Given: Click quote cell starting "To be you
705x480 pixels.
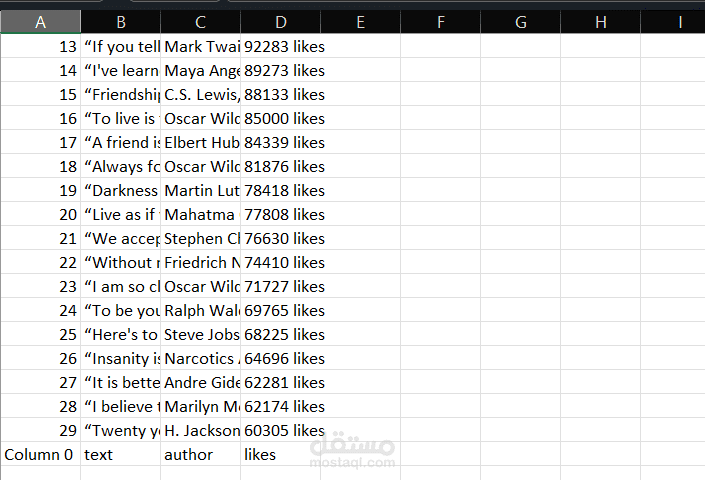Looking at the screenshot, I should coord(120,310).
